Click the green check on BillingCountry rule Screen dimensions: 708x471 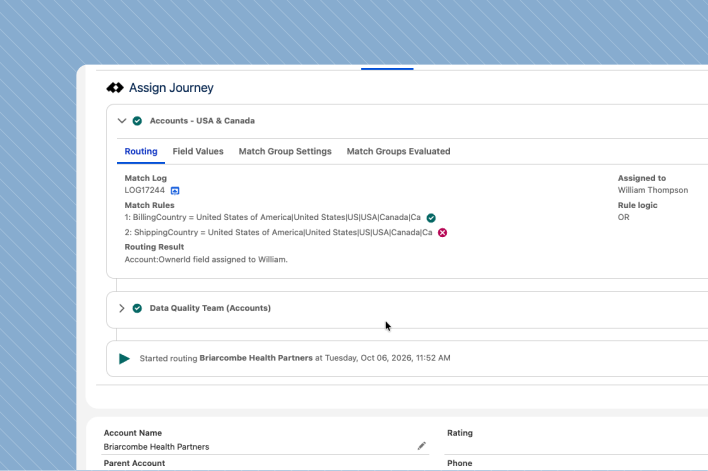pos(431,218)
